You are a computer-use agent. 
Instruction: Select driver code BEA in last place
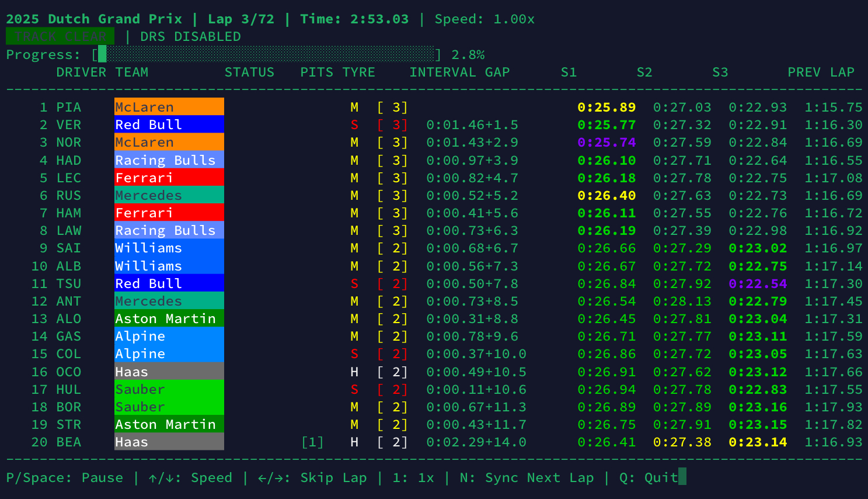(x=69, y=442)
